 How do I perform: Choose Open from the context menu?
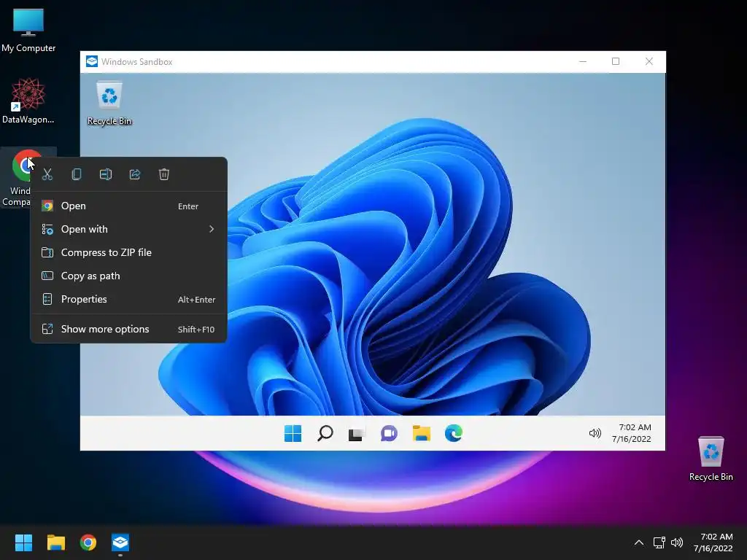(x=128, y=206)
